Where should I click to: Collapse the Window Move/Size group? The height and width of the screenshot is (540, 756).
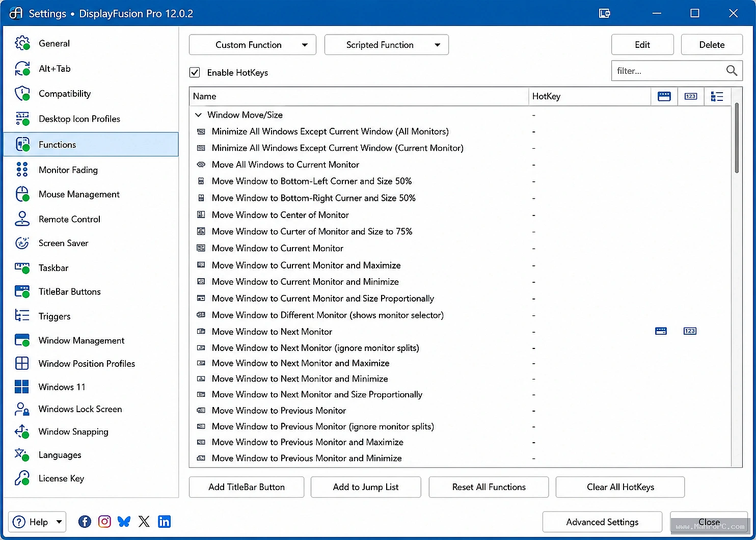(199, 115)
